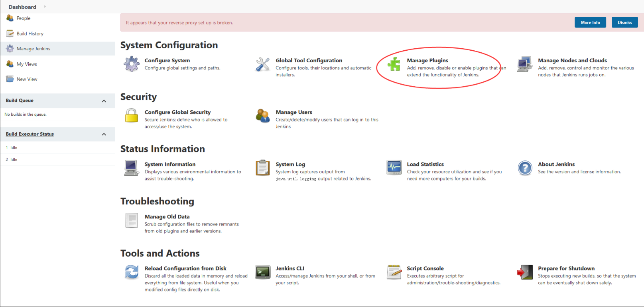This screenshot has height=307, width=644.
Task: Click the People icon in the sidebar
Action: click(x=10, y=18)
